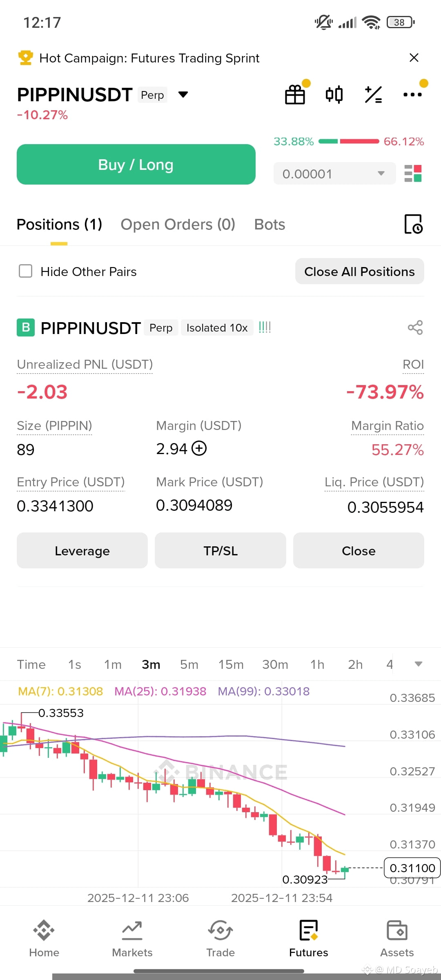Open the three-dot more options menu
This screenshot has height=980, width=441.
(412, 94)
